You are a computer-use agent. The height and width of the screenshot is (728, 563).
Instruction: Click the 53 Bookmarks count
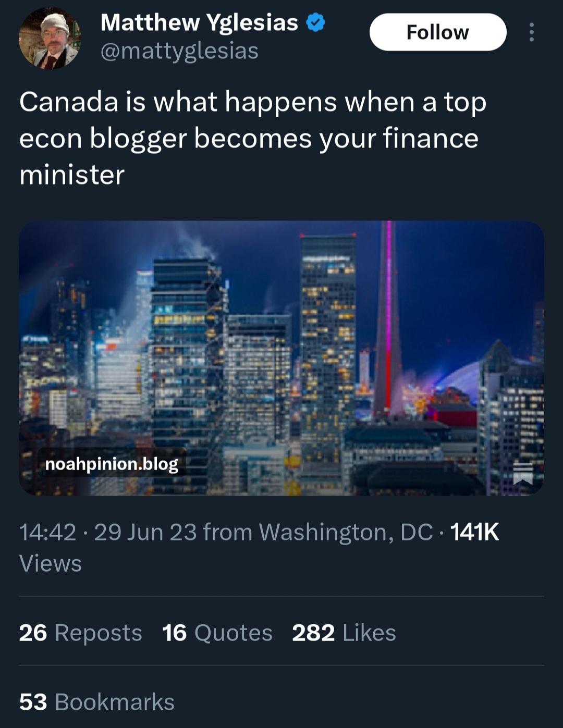96,702
